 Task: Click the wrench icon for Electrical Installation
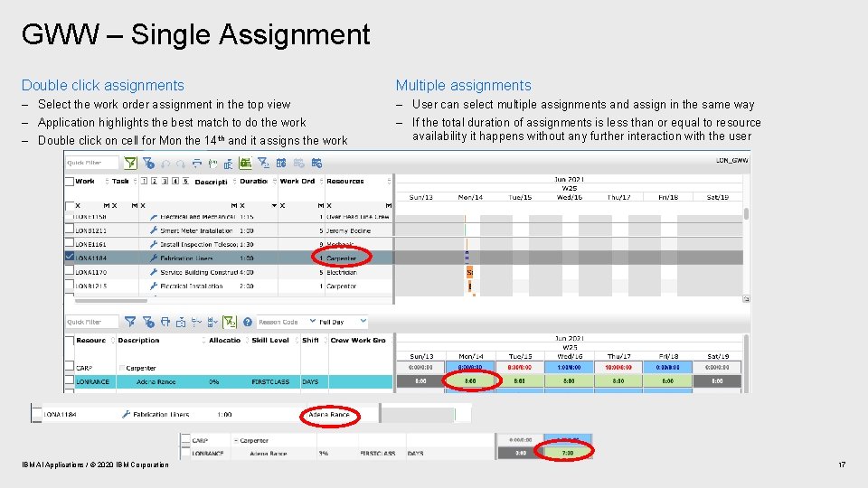tap(154, 286)
